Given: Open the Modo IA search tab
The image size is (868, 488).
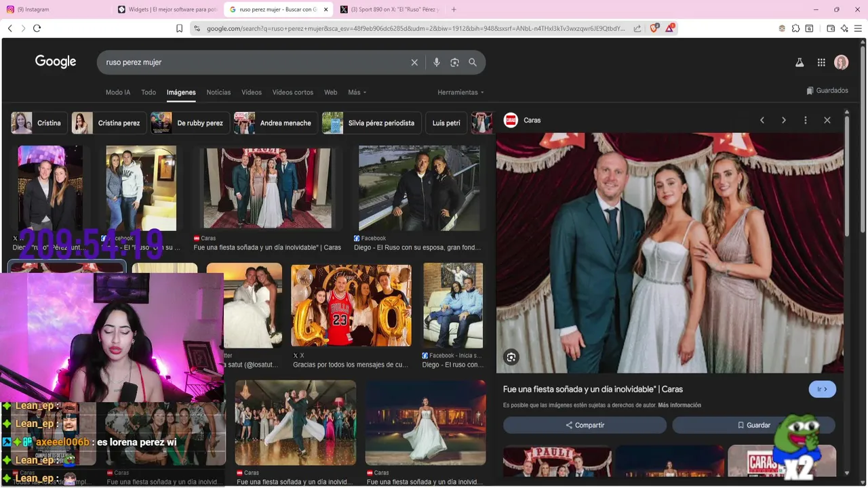Looking at the screenshot, I should coord(118,92).
